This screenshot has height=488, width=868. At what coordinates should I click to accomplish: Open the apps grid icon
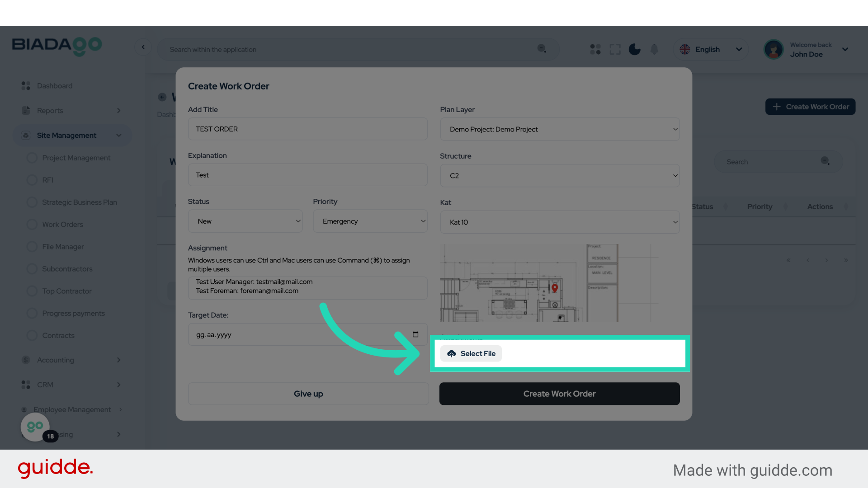pos(595,49)
